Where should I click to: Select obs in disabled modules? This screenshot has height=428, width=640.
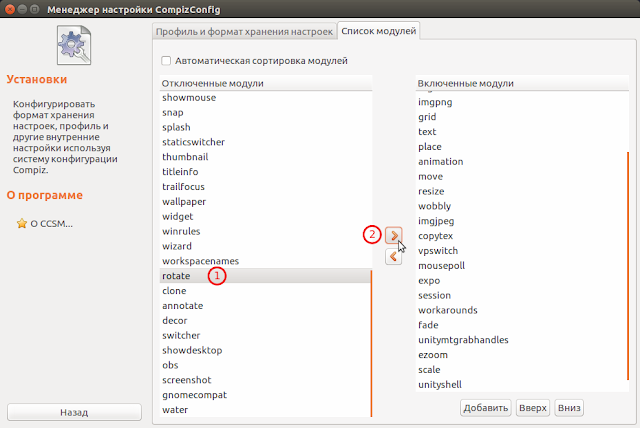[x=265, y=365]
